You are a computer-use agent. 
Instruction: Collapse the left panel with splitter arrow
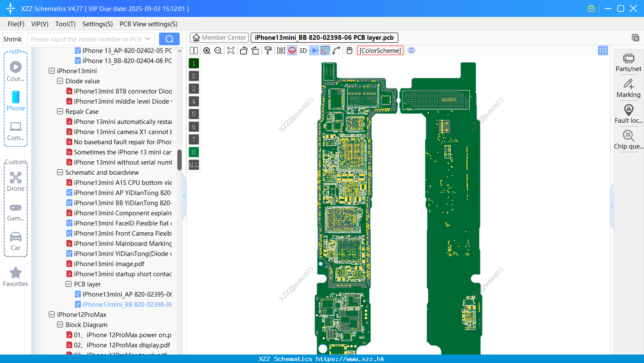pyautogui.click(x=184, y=196)
